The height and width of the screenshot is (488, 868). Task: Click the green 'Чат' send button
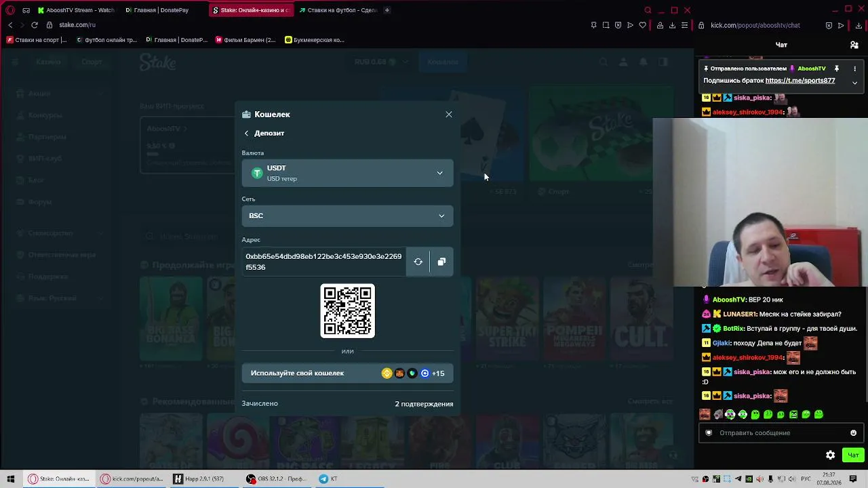[853, 455]
